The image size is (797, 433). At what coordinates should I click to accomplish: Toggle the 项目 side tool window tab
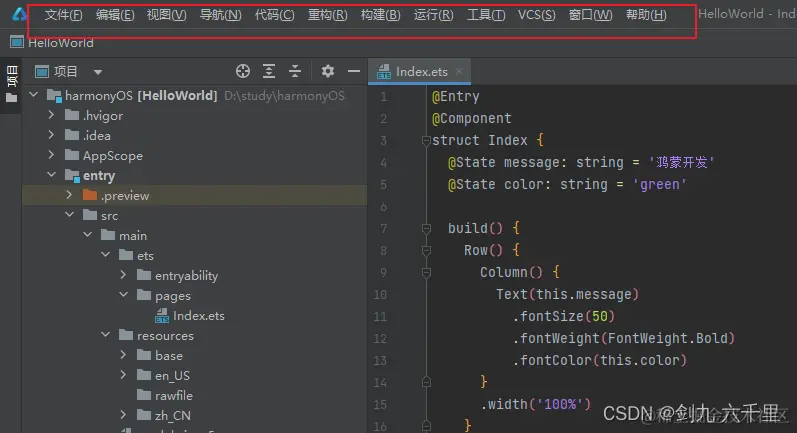11,84
